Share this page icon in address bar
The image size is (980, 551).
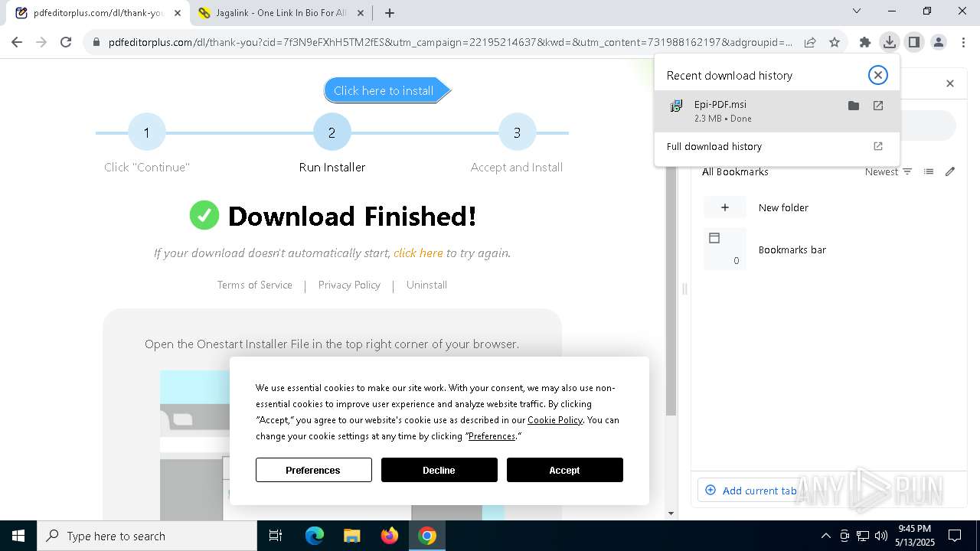tap(810, 42)
